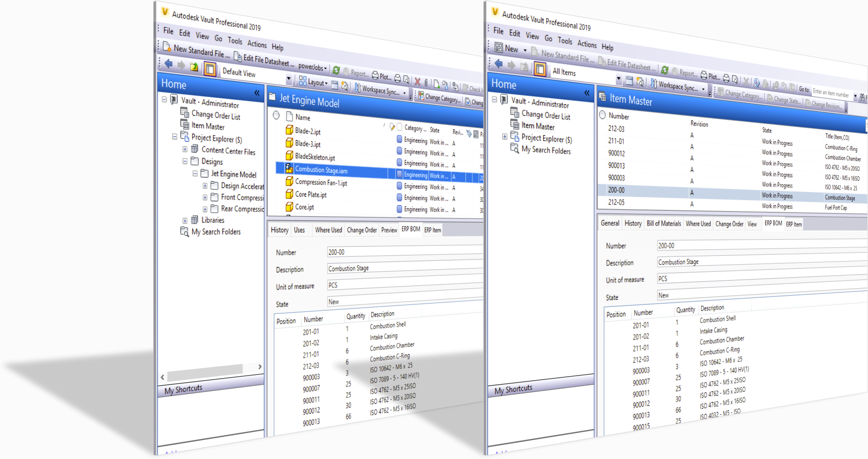Click the red Delete X icon in left window
The height and width of the screenshot is (459, 868).
pyautogui.click(x=417, y=81)
